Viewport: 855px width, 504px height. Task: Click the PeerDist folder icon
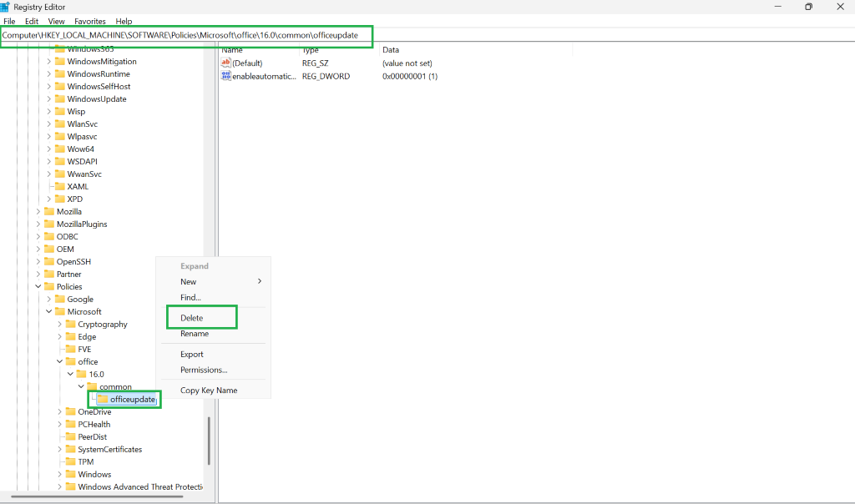pos(70,437)
